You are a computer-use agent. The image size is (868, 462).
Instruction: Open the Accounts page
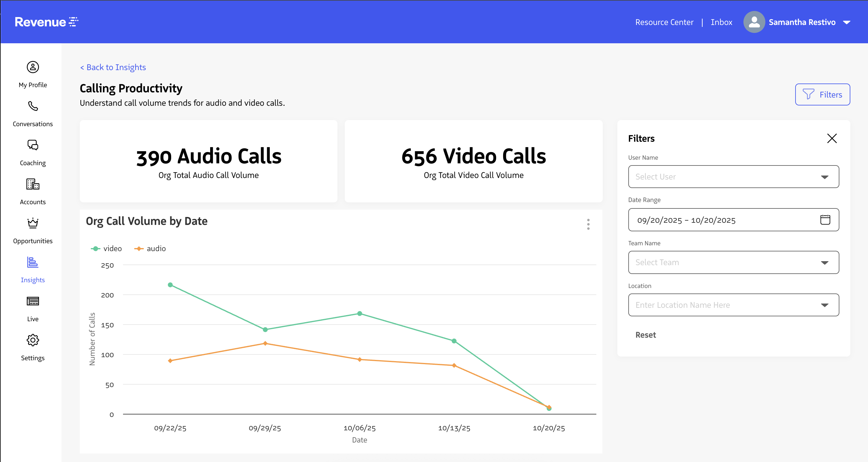(x=32, y=185)
